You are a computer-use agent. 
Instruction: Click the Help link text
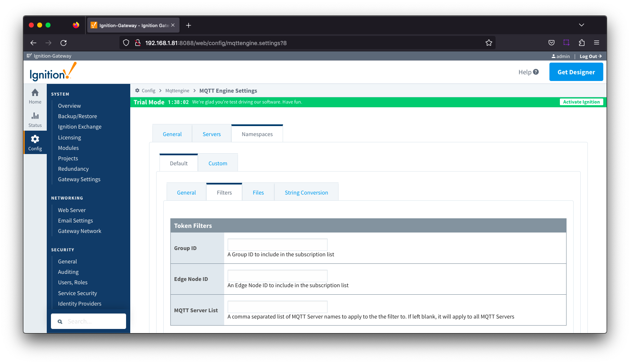coord(525,72)
